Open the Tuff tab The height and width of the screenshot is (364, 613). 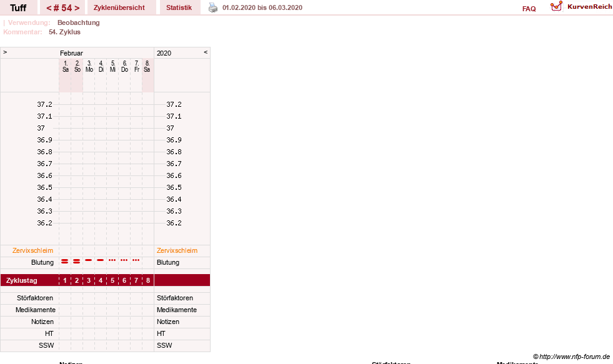point(18,7)
